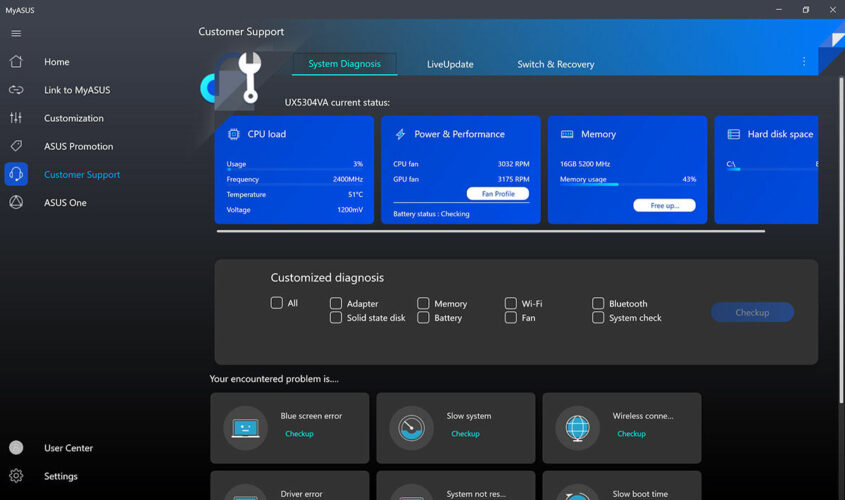Click the Fan Profile button

[497, 194]
